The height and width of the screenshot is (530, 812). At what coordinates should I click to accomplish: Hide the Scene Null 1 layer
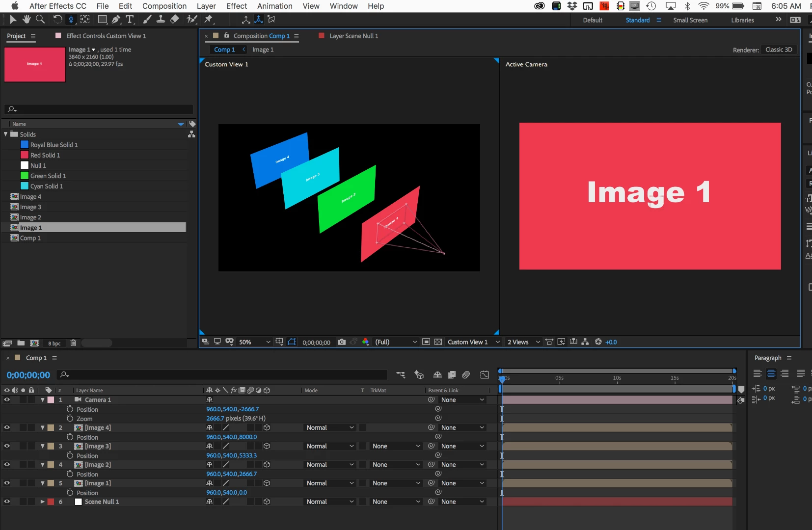point(7,502)
